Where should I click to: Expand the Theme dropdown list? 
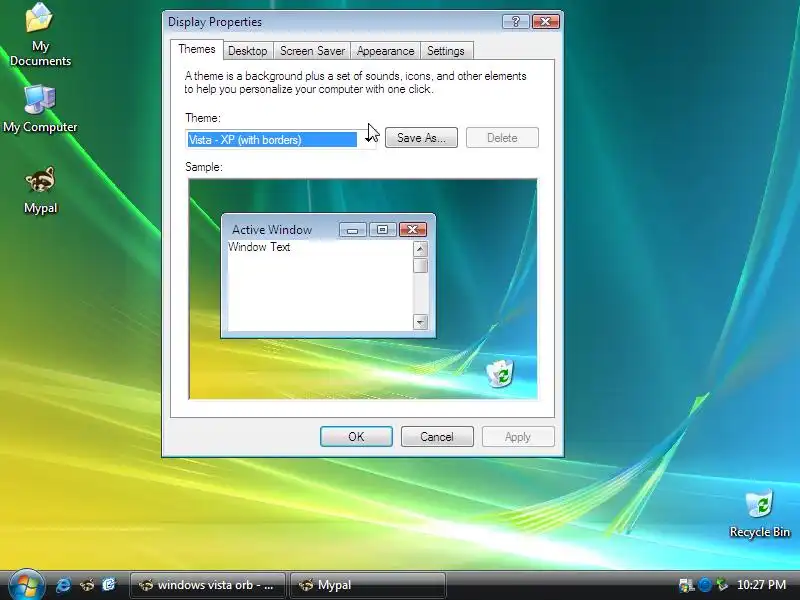coord(367,139)
